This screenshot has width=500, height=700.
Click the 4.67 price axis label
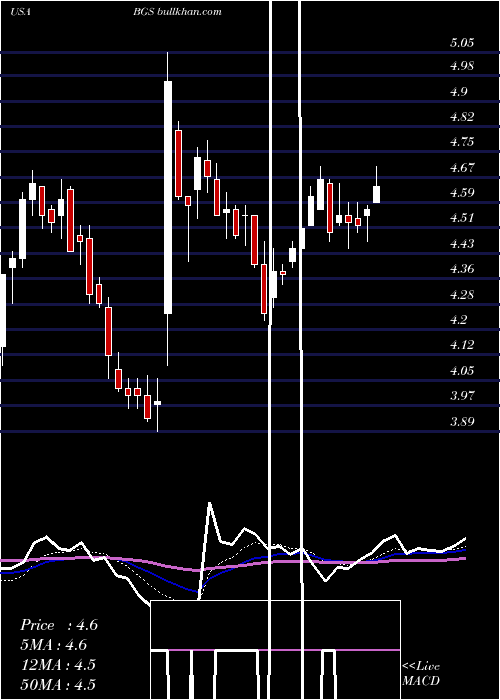pyautogui.click(x=462, y=168)
